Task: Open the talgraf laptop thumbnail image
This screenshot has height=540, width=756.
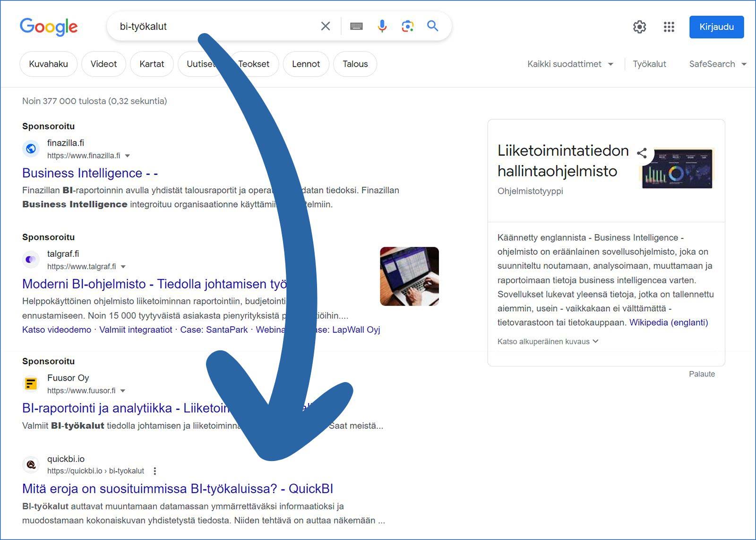Action: [x=409, y=276]
